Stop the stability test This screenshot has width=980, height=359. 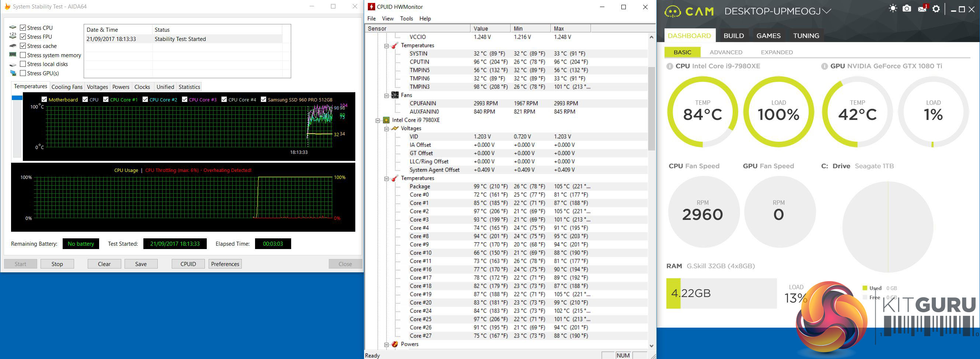57,264
